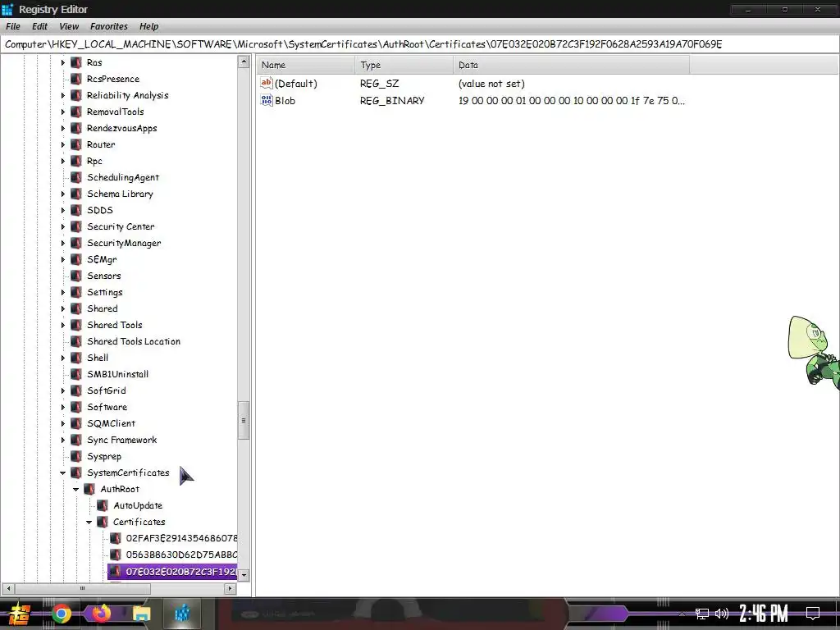The height and width of the screenshot is (630, 840).
Task: Click the SMB1Uninstall folder icon
Action: point(76,374)
